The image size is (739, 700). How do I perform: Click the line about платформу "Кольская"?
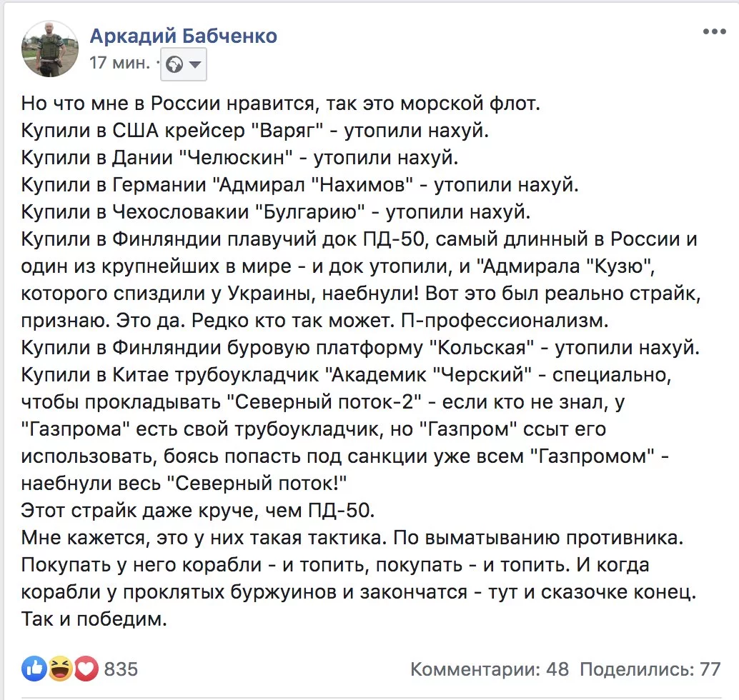[360, 348]
